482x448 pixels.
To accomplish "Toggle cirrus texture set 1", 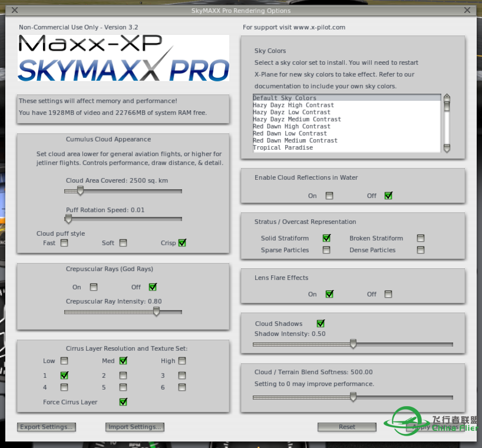I will [x=64, y=375].
